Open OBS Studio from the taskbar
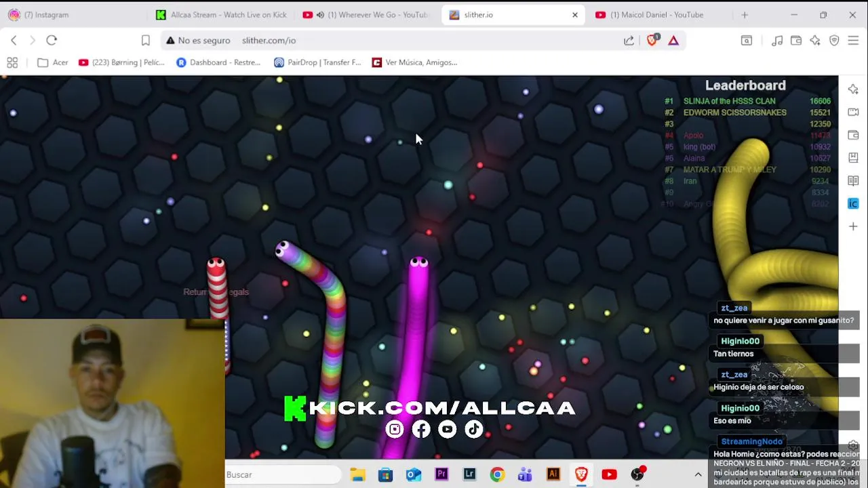Viewport: 868px width, 488px height. 637,474
